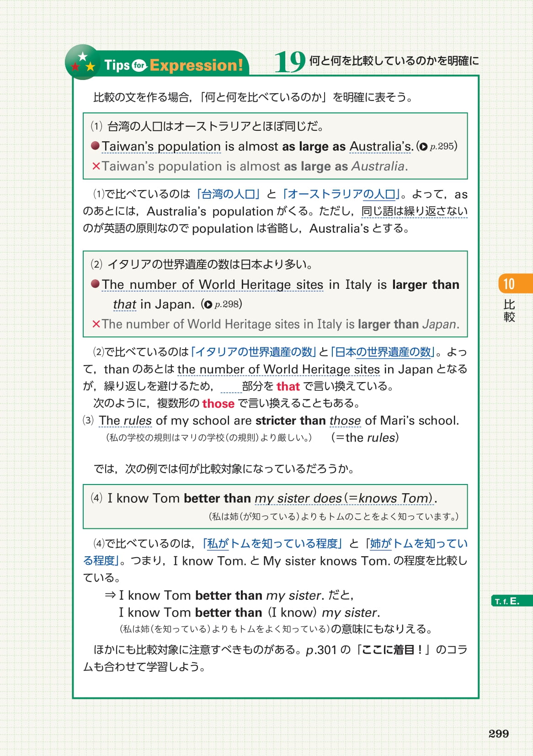Click red bold word that in explanation

click(x=288, y=387)
